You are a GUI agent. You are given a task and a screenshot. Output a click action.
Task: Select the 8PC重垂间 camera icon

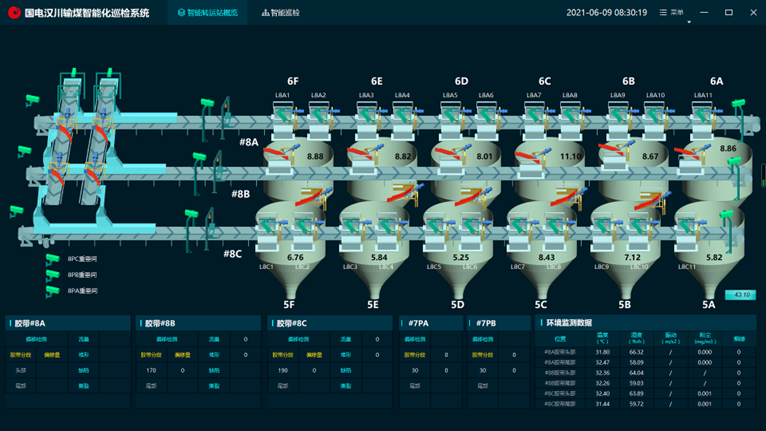point(53,259)
